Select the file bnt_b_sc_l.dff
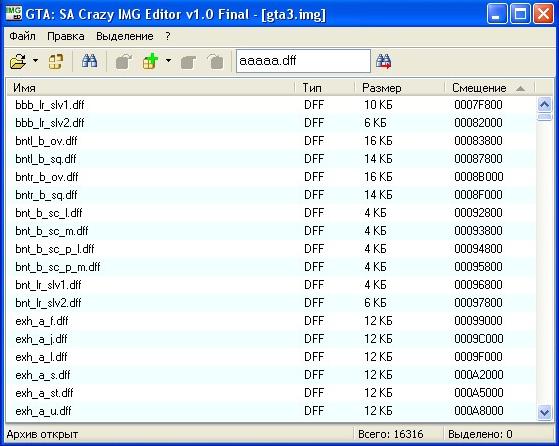The width and height of the screenshot is (559, 446). (49, 213)
